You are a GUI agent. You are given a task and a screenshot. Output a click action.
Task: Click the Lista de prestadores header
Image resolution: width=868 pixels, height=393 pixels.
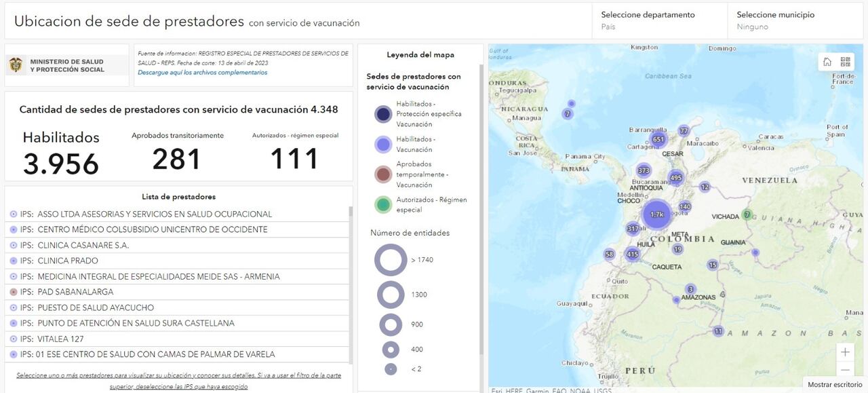(x=179, y=196)
